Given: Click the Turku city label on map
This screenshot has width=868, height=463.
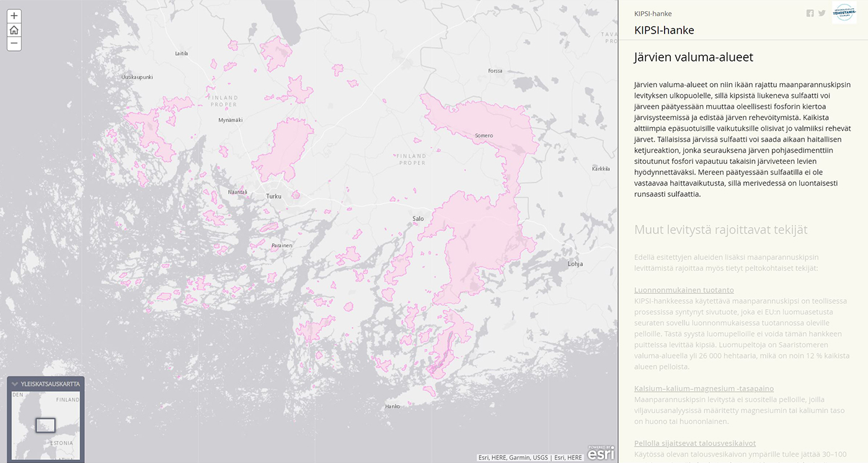Looking at the screenshot, I should [273, 196].
